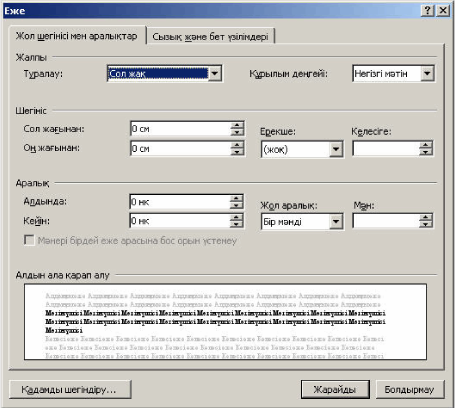Viewport: 455px width, 408px height.
Task: Click the paragraph preview area
Action: 225,322
